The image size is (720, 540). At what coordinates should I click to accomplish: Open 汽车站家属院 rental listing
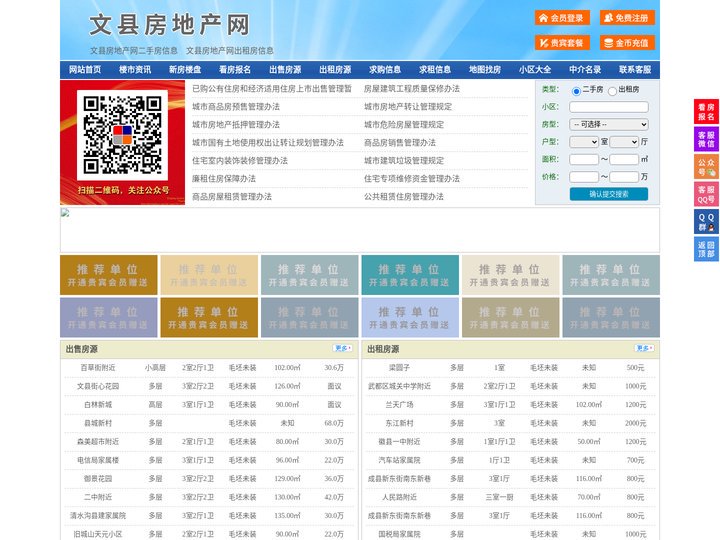(399, 460)
